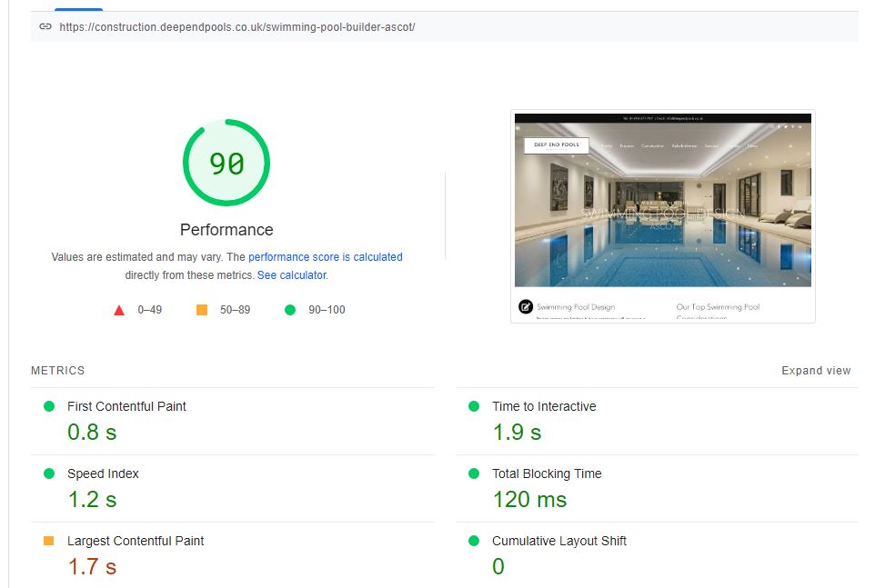Image resolution: width=875 pixels, height=588 pixels.
Task: Click green status dot beside Total Blocking Time
Action: pyautogui.click(x=474, y=473)
